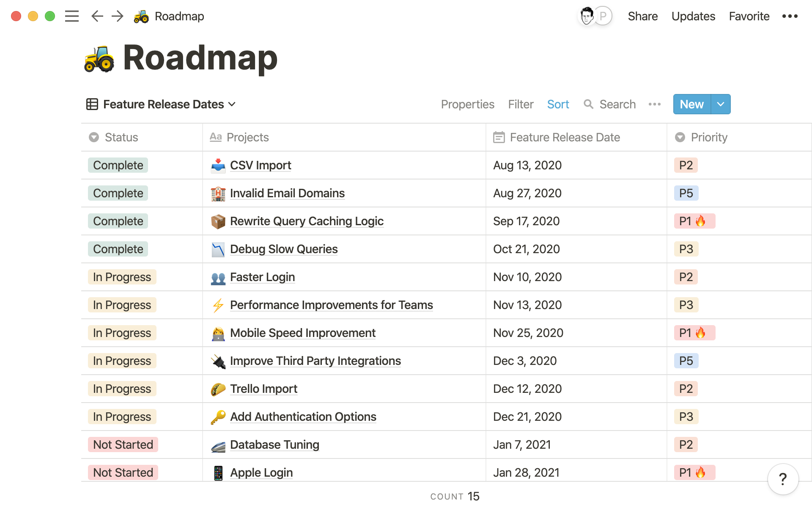Expand the Sort options menu

coord(558,104)
